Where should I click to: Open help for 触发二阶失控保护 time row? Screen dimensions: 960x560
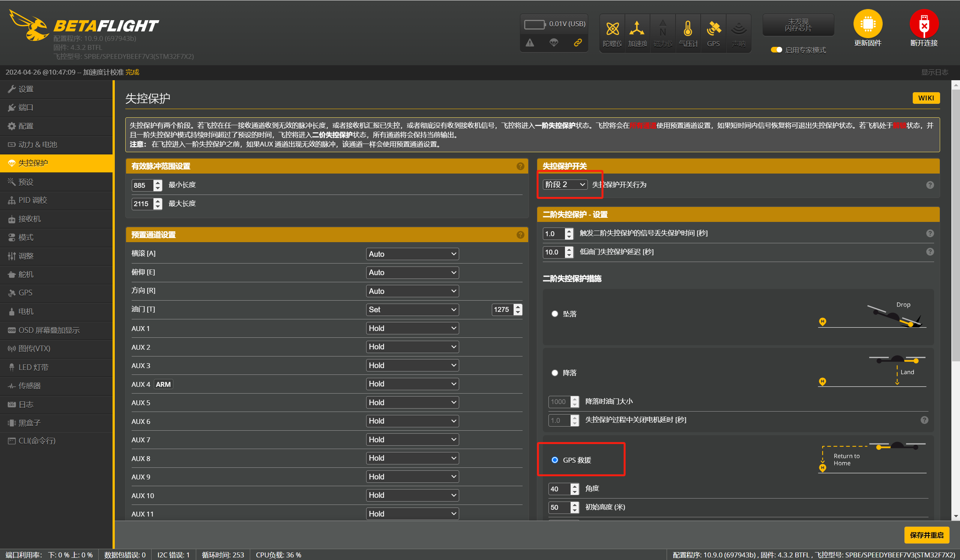click(930, 234)
